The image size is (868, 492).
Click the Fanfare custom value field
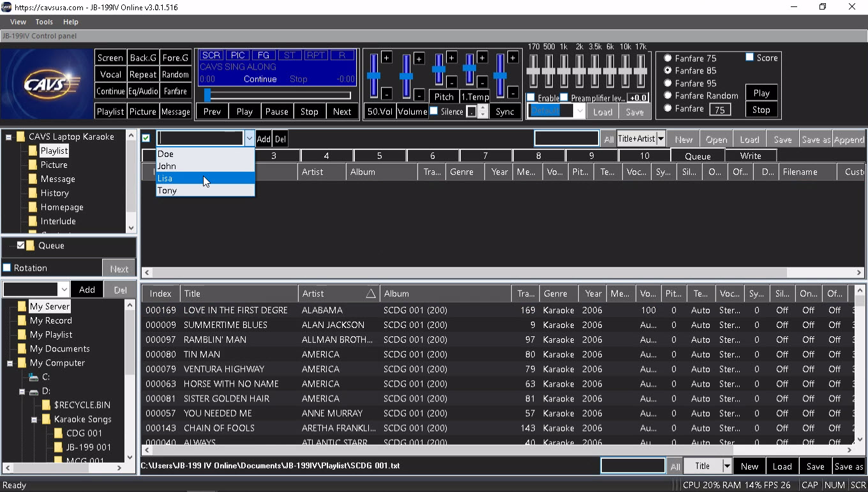[720, 110]
